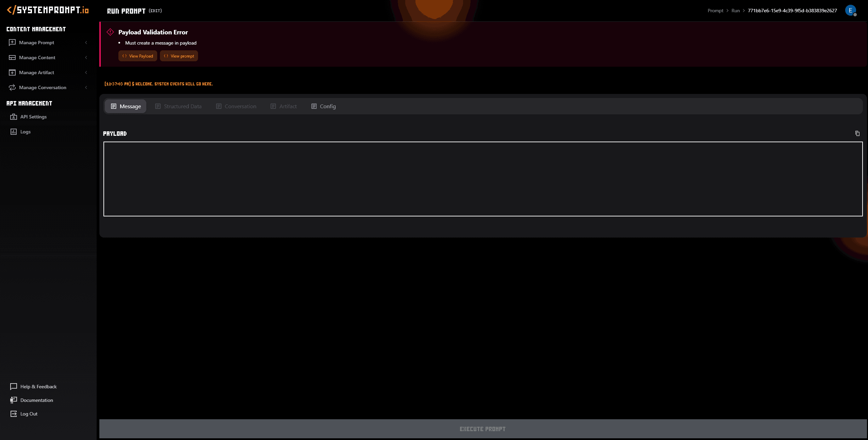Click the Help & Feedback icon
The image size is (868, 440).
tap(14, 386)
